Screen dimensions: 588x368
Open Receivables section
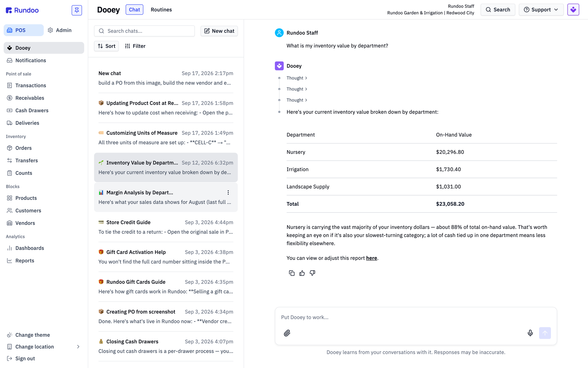(x=44, y=98)
